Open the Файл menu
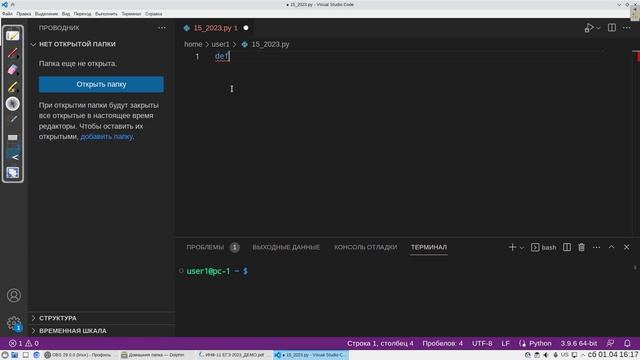 point(7,14)
